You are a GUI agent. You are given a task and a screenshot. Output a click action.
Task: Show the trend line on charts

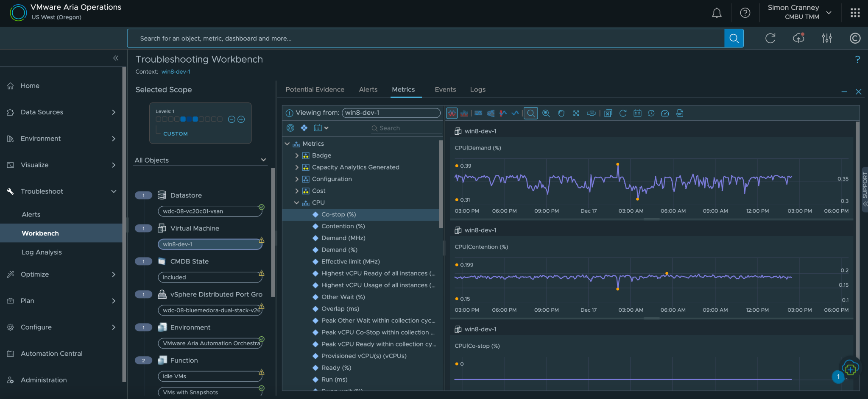pos(515,113)
